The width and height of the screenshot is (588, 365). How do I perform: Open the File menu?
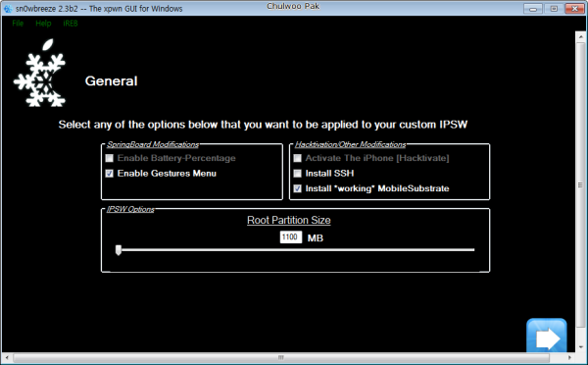18,24
